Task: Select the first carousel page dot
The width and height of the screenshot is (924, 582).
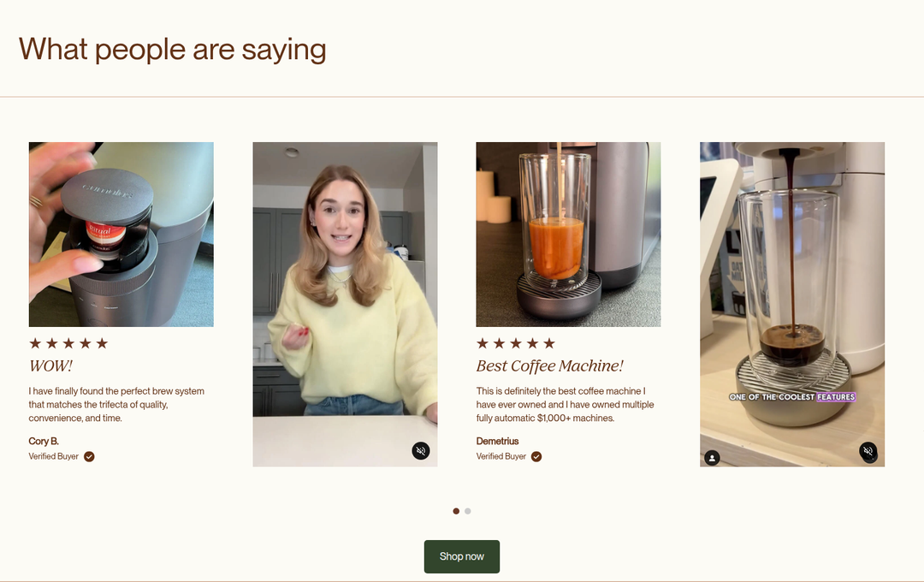Action: 456,511
